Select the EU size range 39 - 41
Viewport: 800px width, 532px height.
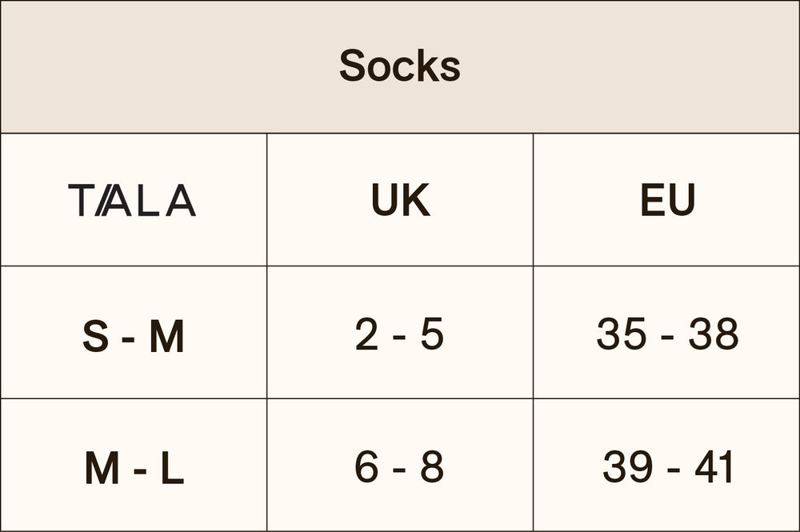click(668, 467)
